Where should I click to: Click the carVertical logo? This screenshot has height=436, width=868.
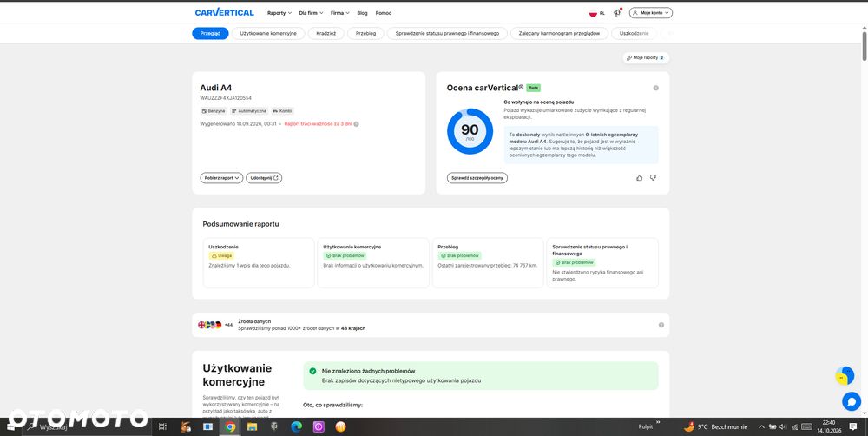tap(224, 12)
